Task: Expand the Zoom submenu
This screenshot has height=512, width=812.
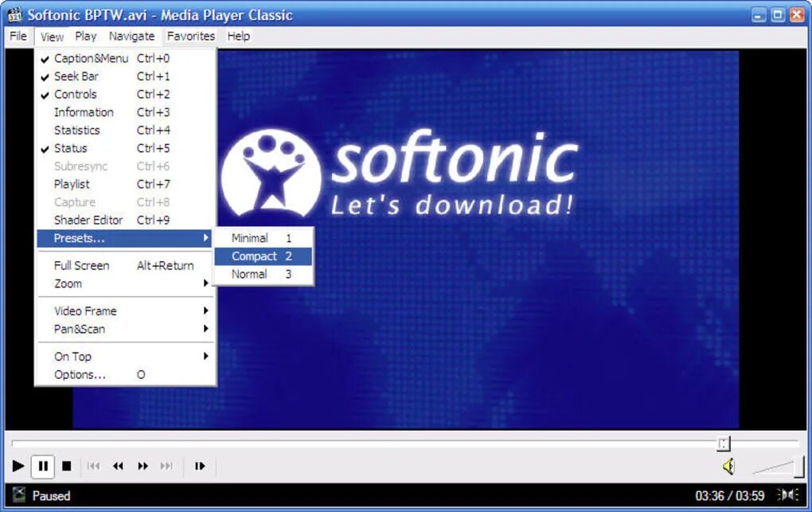Action: point(127,283)
